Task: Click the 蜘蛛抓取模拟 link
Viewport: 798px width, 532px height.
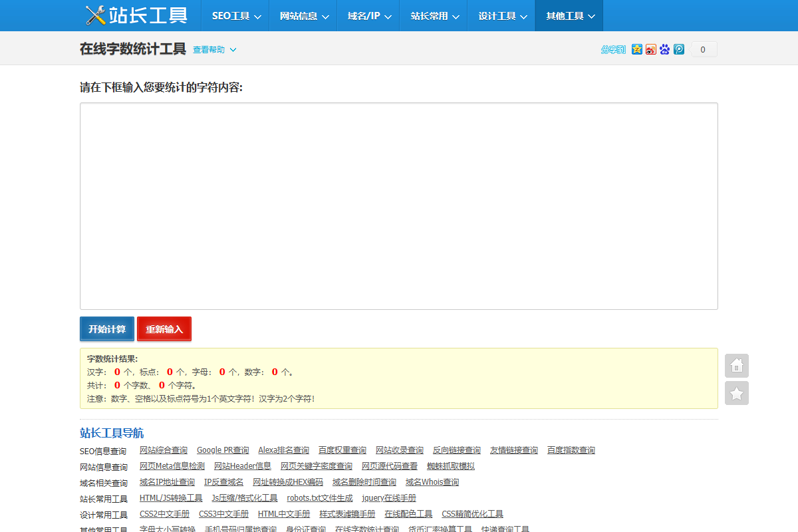Action: click(x=451, y=465)
